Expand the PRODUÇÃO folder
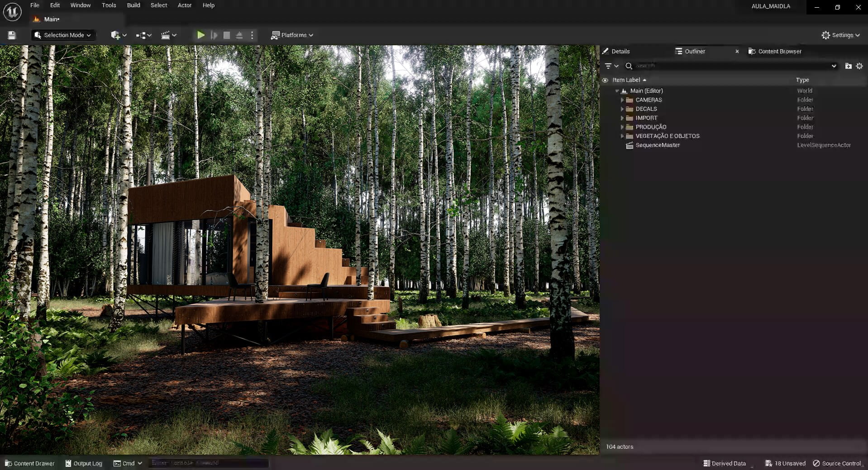Screen dimensions: 868x470 tap(623, 127)
